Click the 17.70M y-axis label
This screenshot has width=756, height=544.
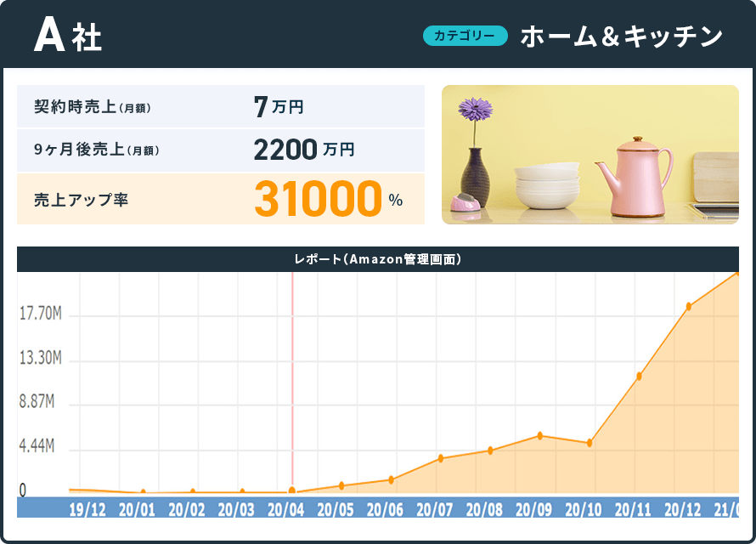(40, 314)
